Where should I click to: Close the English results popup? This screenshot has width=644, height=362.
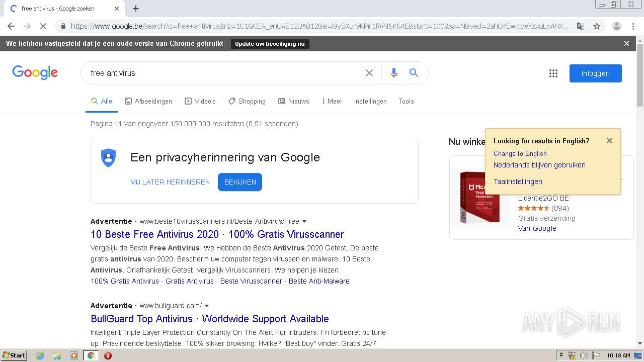[x=609, y=141]
